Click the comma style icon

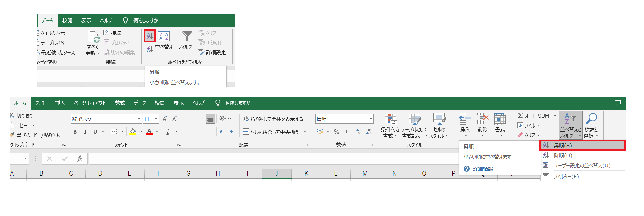tap(347, 132)
